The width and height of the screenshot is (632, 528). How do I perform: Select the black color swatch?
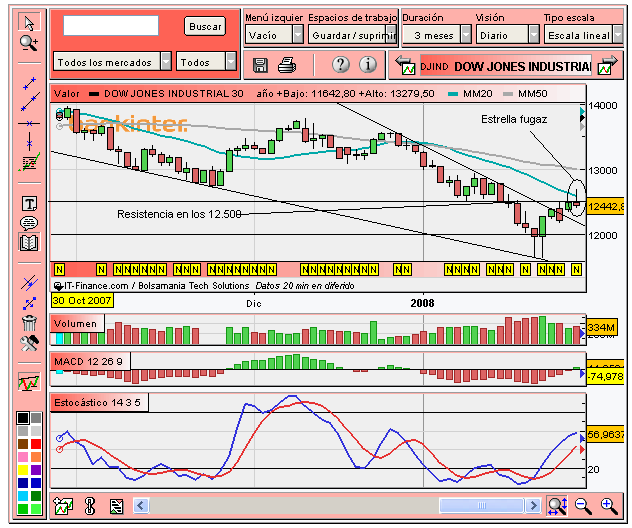[23, 418]
